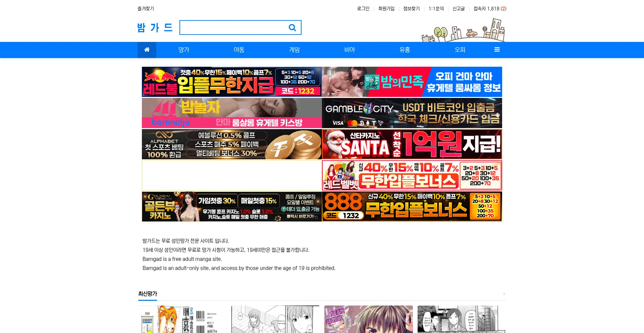Open the GAMBLE CITY USDT banner
This screenshot has height=333, width=644.
(412, 113)
